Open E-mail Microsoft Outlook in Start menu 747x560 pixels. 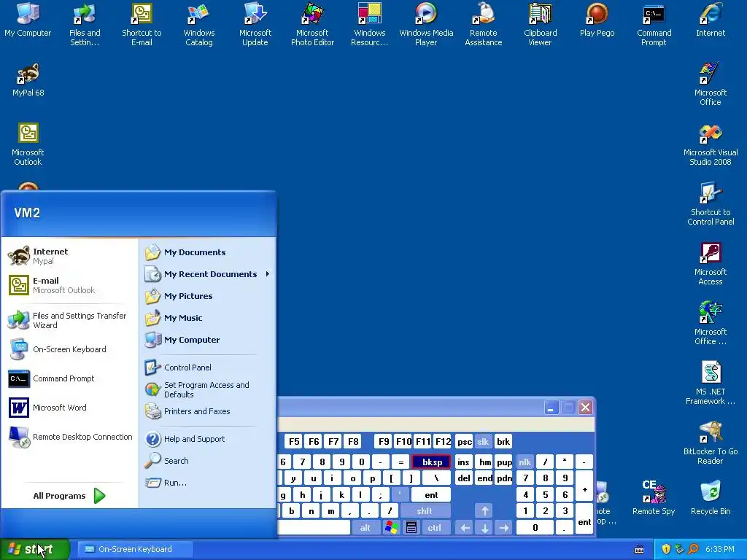[69, 285]
